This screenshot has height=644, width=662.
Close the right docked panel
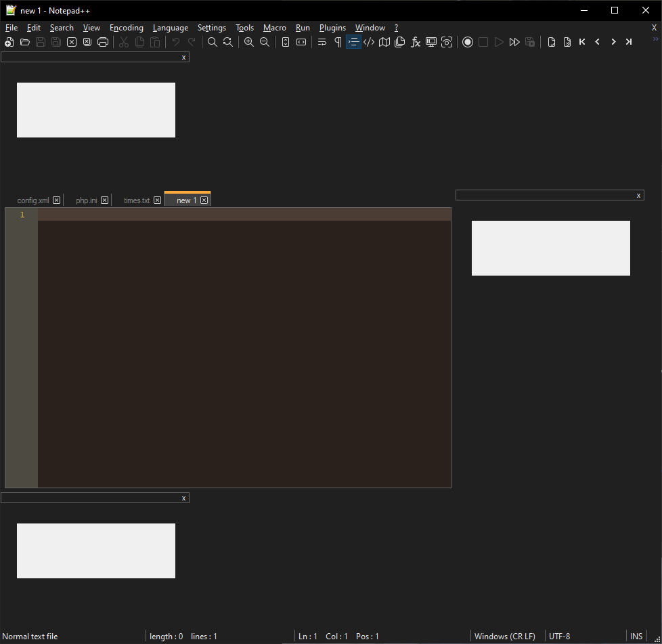coord(638,196)
